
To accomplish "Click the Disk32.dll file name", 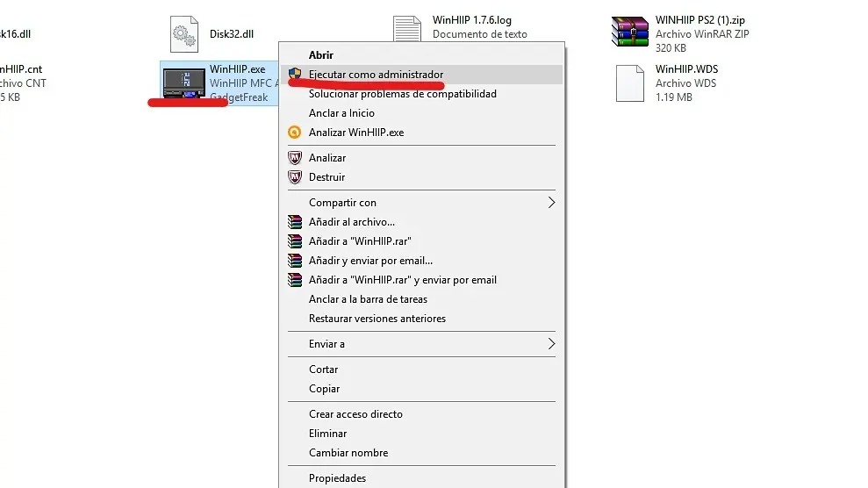I will click(232, 33).
